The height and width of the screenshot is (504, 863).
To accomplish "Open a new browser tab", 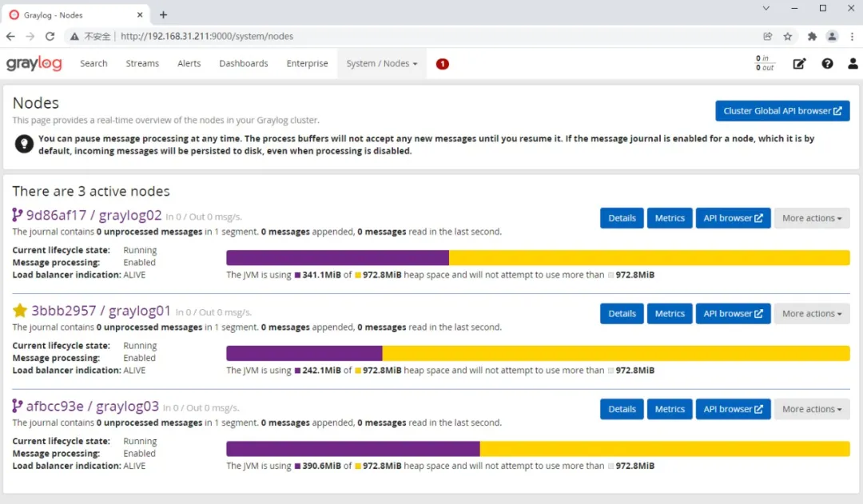I will [164, 15].
